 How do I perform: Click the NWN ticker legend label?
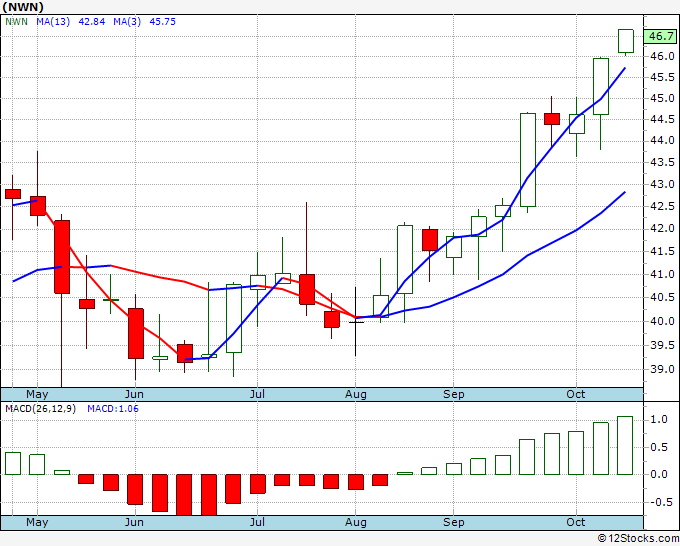[x=16, y=22]
